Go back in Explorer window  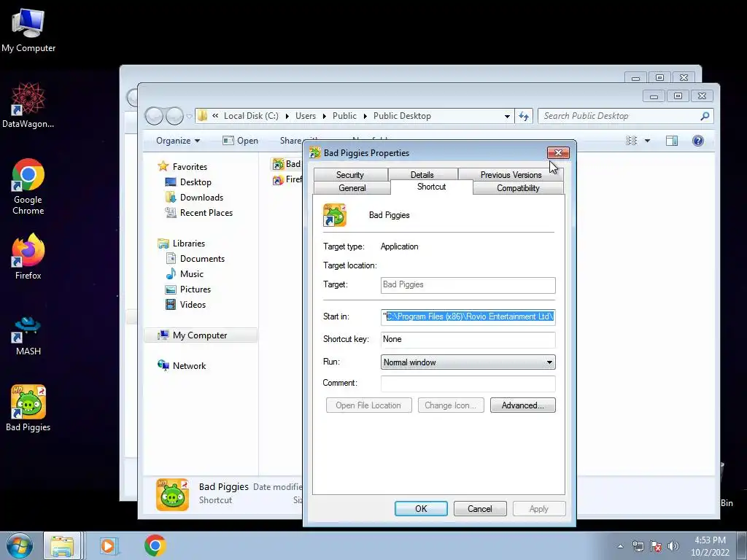(154, 116)
